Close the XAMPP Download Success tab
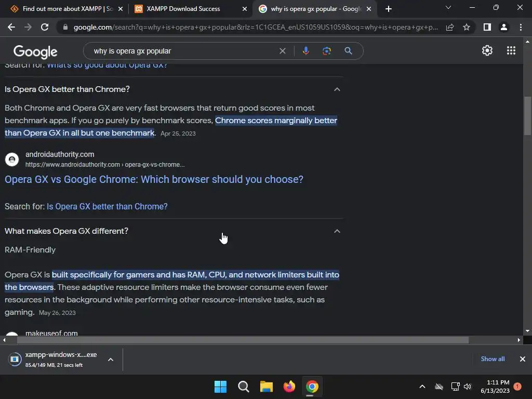The width and height of the screenshot is (532, 399). point(245,9)
